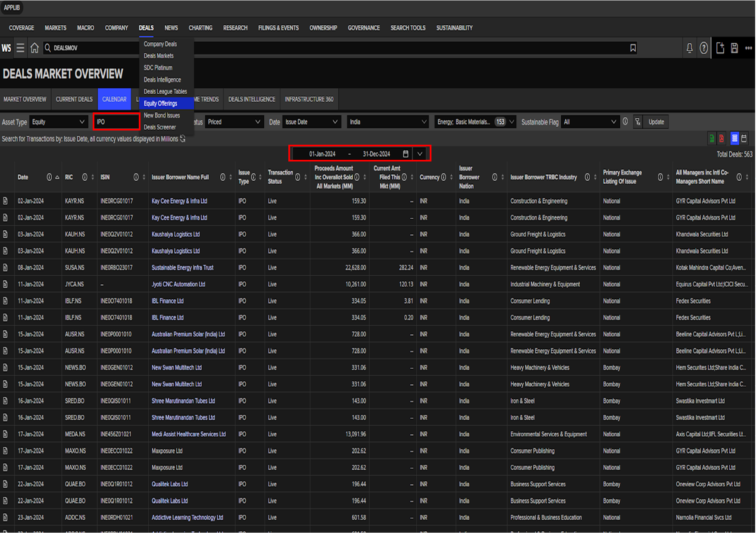Export deals to PDF icon

722,139
